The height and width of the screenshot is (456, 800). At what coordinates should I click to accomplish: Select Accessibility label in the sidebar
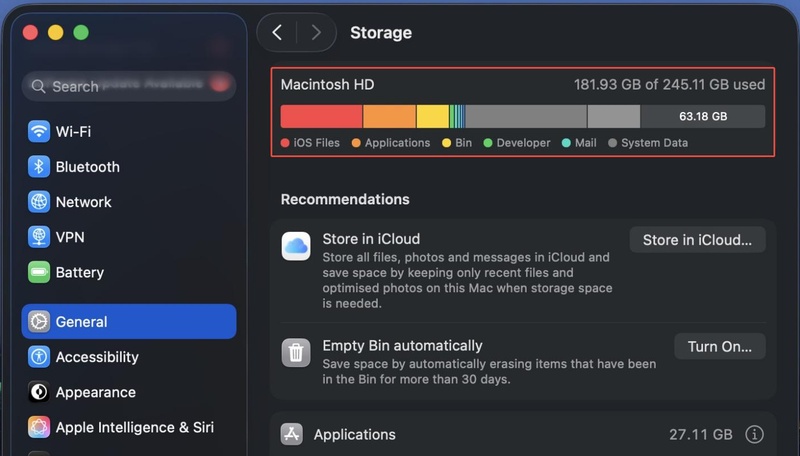pos(97,357)
